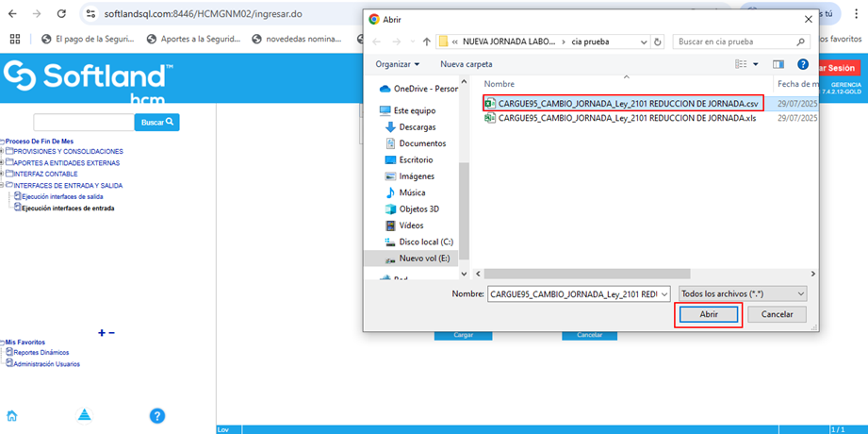This screenshot has height=434, width=868.
Task: Click the Cancelar button in dialog
Action: pyautogui.click(x=777, y=314)
